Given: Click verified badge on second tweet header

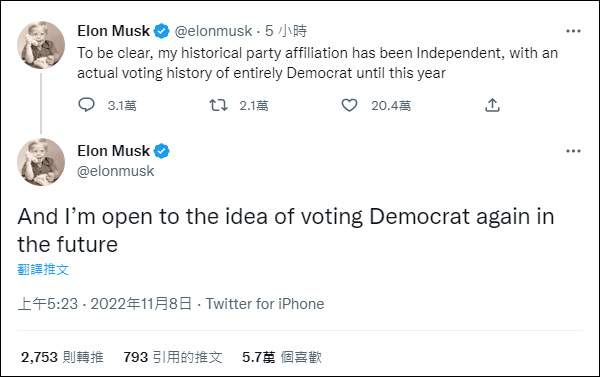Looking at the screenshot, I should (x=161, y=151).
